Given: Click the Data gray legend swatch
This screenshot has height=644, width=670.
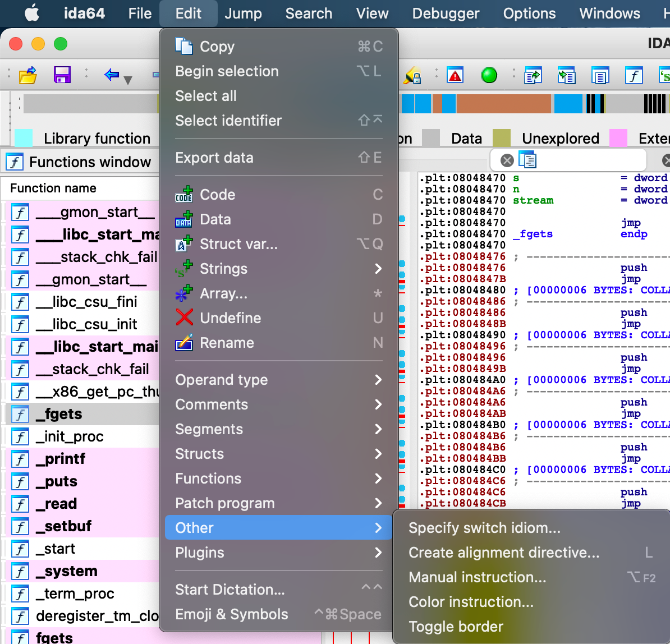Looking at the screenshot, I should [431, 138].
